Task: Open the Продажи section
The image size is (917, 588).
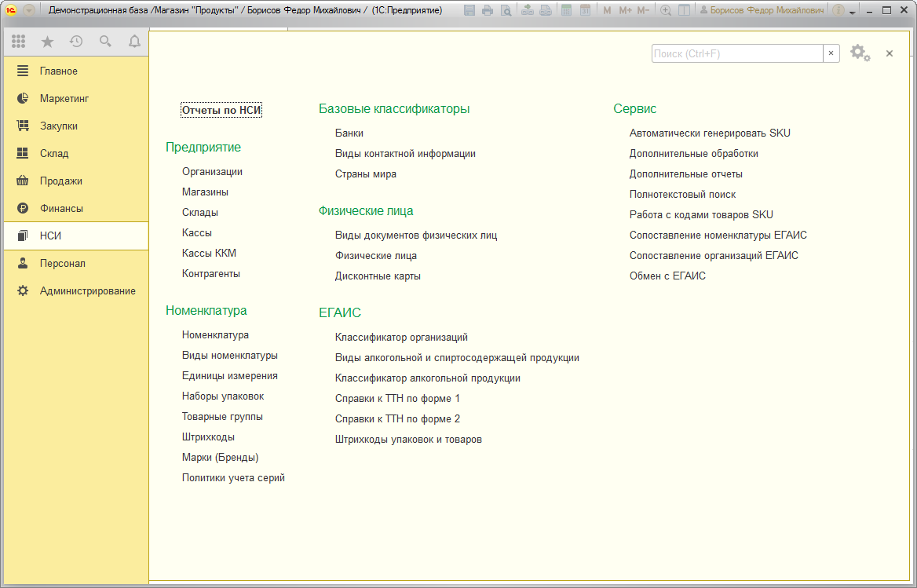Action: tap(76, 181)
